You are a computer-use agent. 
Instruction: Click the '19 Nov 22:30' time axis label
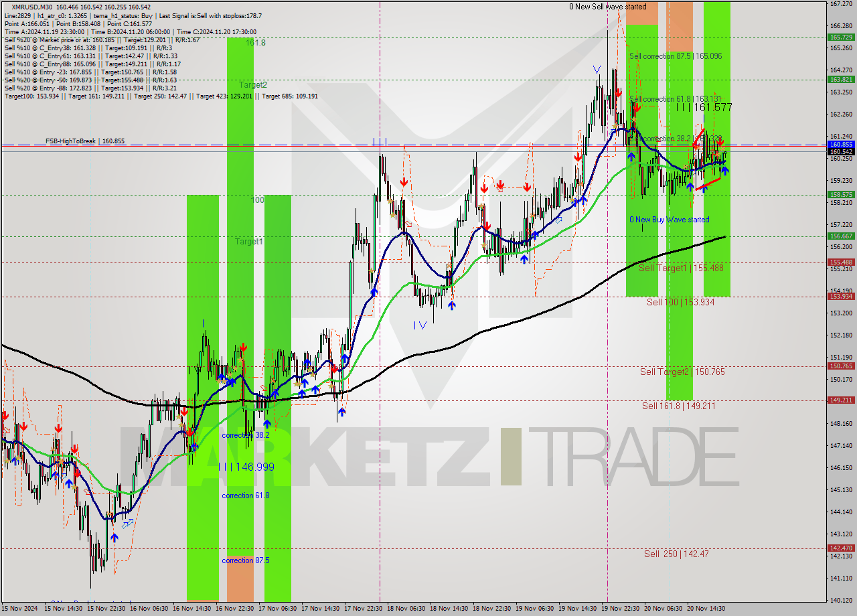pyautogui.click(x=620, y=609)
